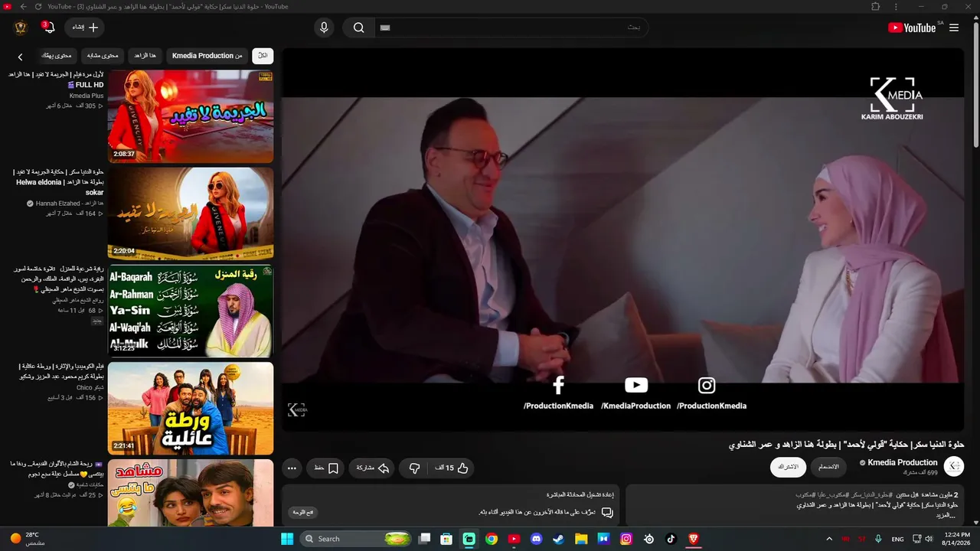This screenshot has height=551, width=980.
Task: Click the الاشتراك subscribe button
Action: [x=788, y=467]
